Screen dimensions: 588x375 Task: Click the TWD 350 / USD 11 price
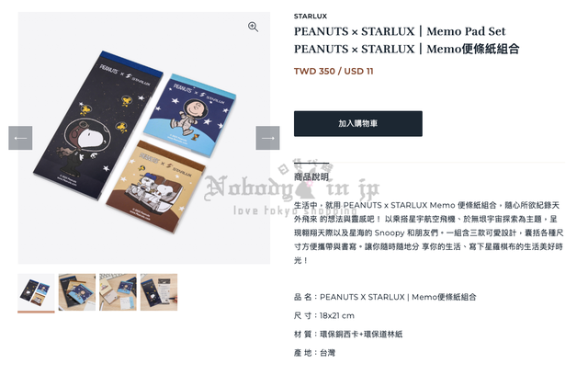coord(334,72)
